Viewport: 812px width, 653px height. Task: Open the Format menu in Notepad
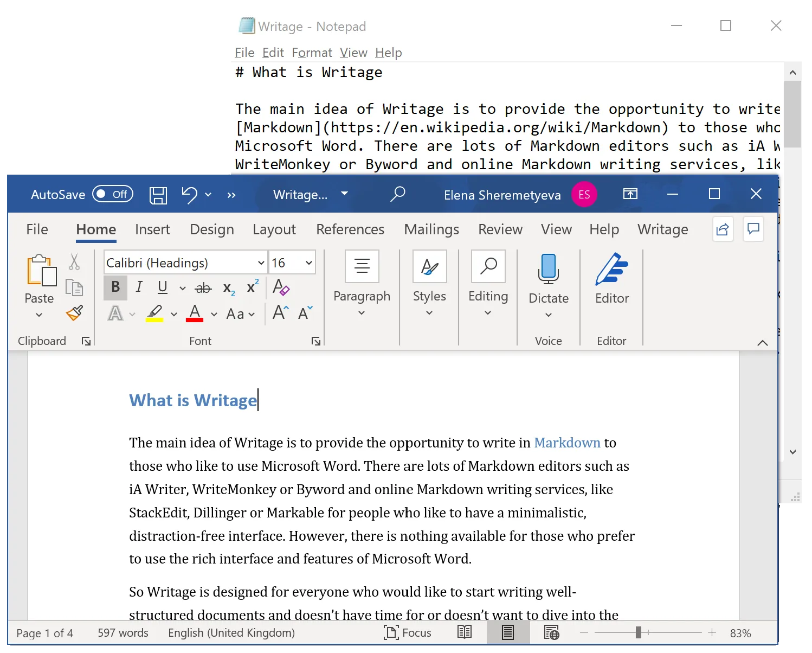pos(312,52)
